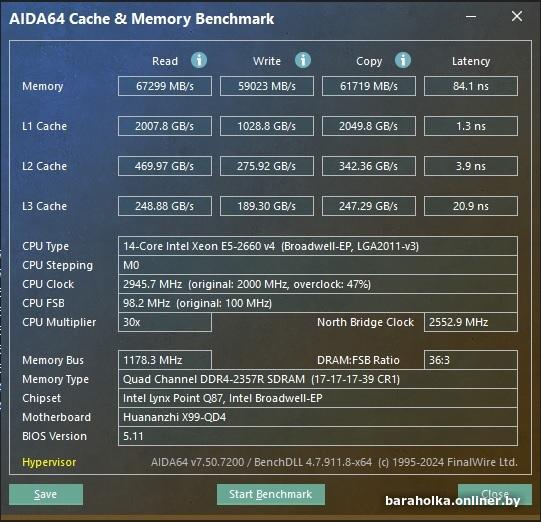Click the yellow Hypervisor label
This screenshot has width=541, height=522.
coord(49,462)
